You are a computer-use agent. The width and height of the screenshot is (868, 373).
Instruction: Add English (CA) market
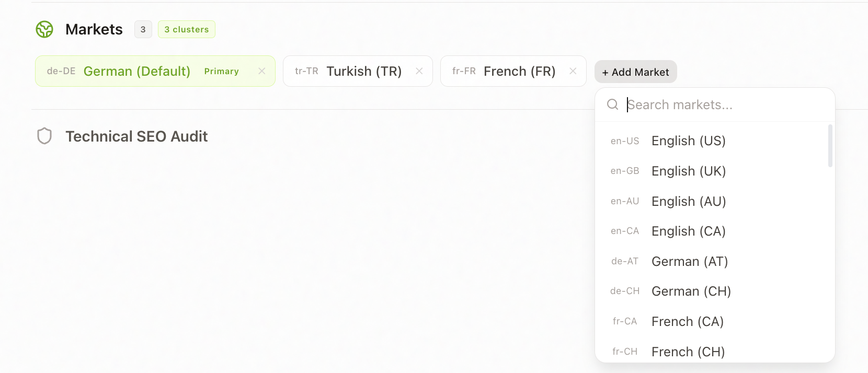tap(712, 231)
